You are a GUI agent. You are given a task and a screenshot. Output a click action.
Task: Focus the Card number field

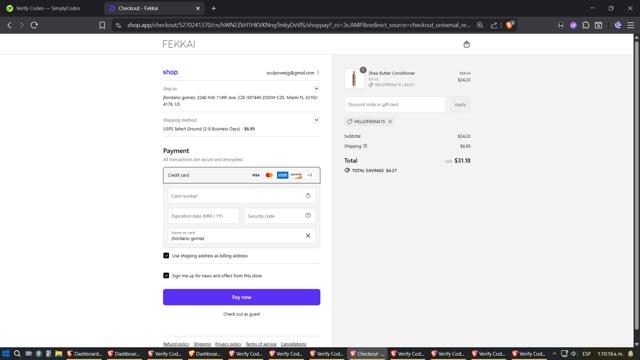pos(242,196)
